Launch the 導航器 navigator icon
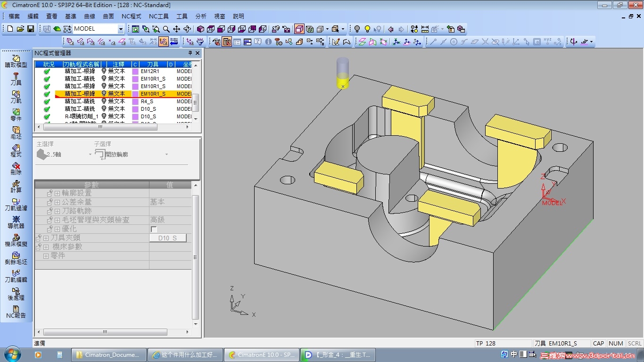The width and height of the screenshot is (644, 362). pyautogui.click(x=16, y=222)
